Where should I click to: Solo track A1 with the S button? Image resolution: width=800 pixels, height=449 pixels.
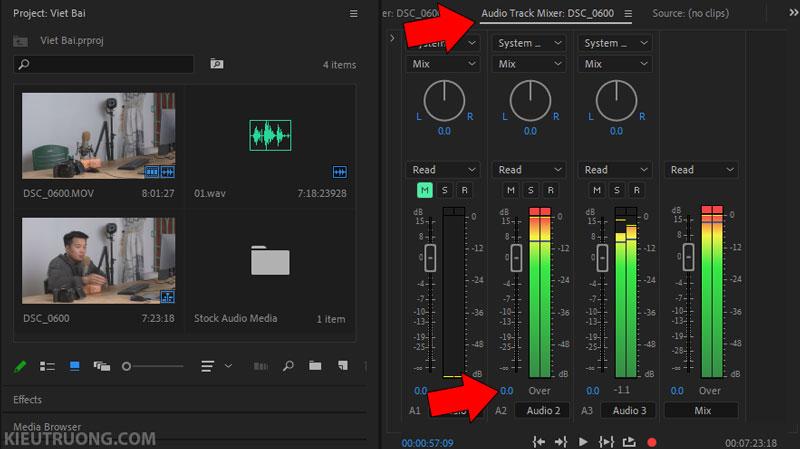(x=445, y=190)
